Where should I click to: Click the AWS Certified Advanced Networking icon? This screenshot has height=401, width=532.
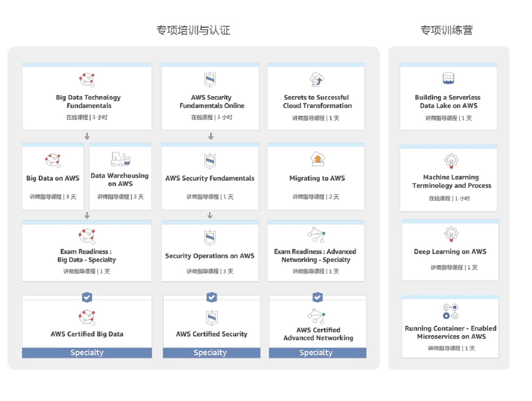click(316, 316)
